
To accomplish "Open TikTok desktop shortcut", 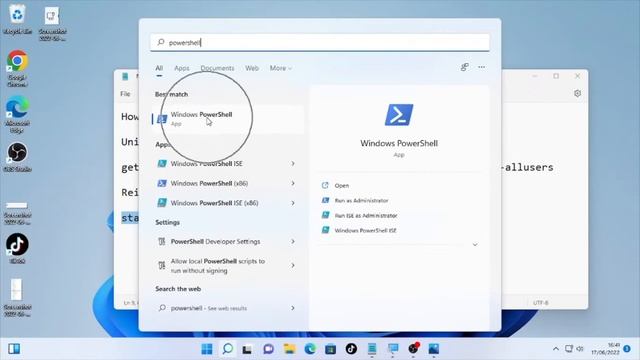I will [x=17, y=249].
